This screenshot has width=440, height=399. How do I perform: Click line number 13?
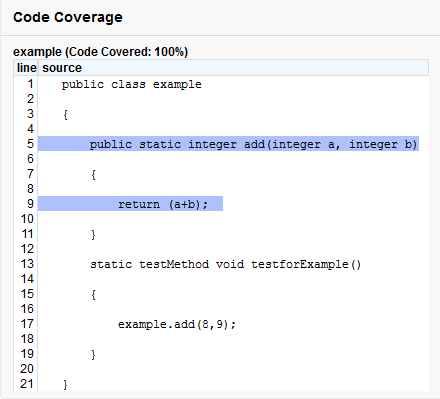[27, 264]
